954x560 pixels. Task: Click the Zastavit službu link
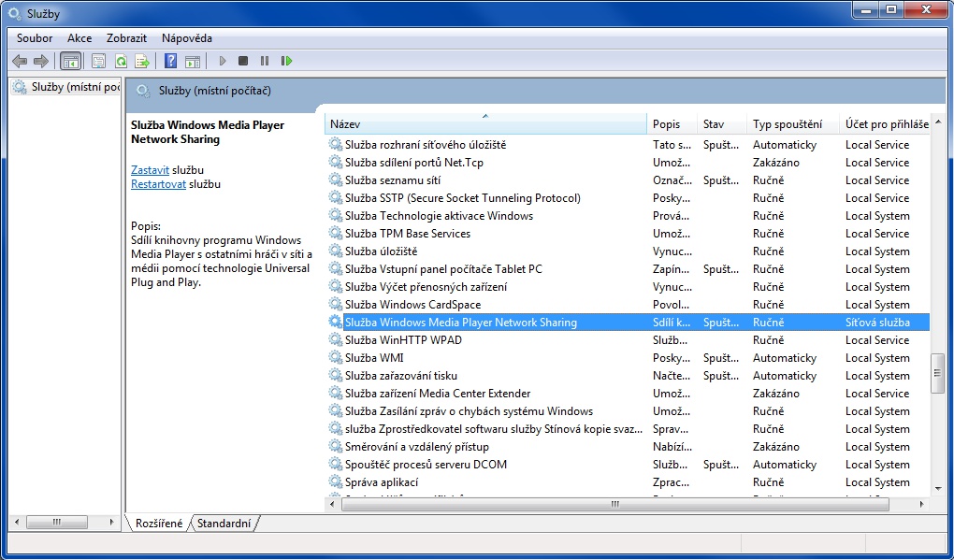pos(150,170)
